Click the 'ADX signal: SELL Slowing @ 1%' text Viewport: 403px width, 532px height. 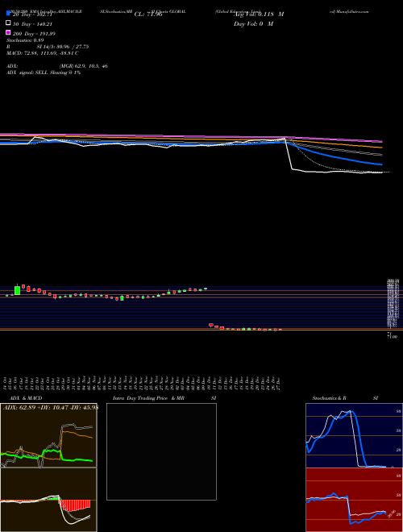[x=44, y=73]
